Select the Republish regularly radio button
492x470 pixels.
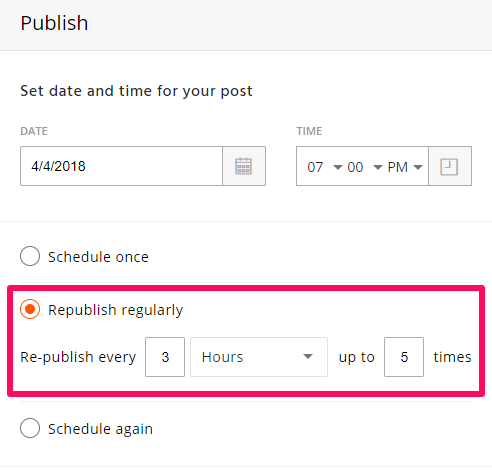30,309
